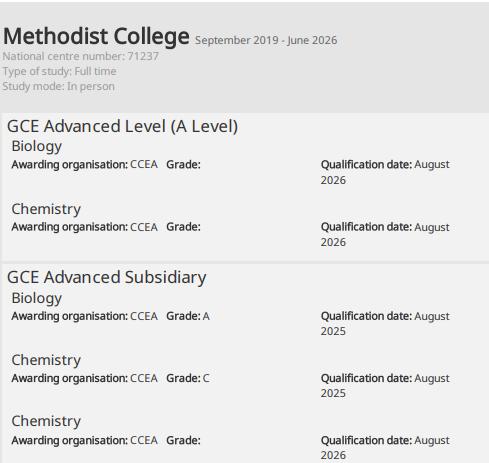
Task: Click Grade: A for AS Biology
Action: coord(188,316)
